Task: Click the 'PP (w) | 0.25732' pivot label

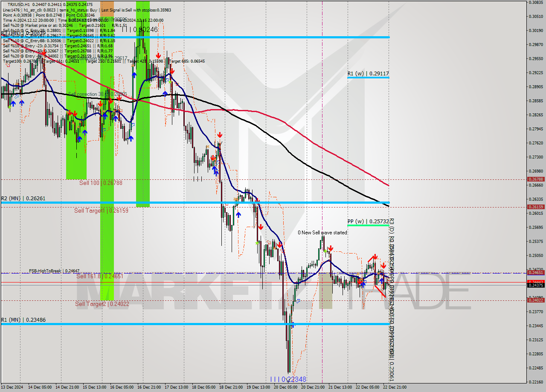Action: point(368,222)
